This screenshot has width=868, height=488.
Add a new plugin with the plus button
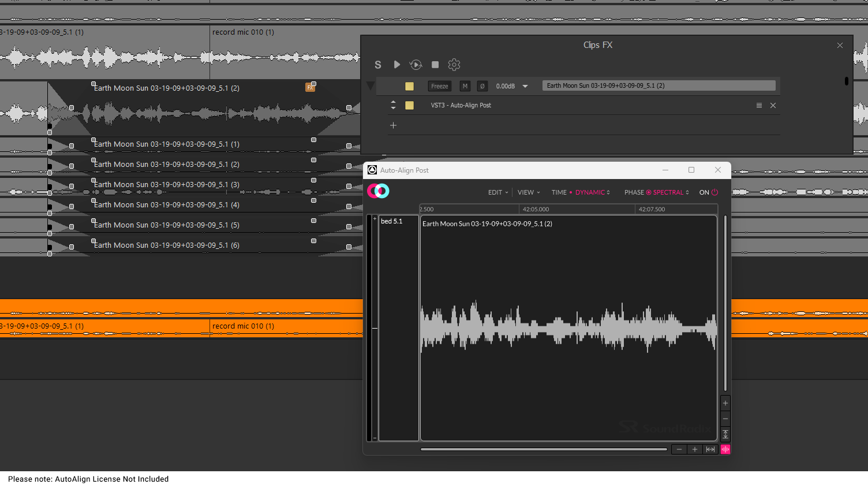coord(393,125)
